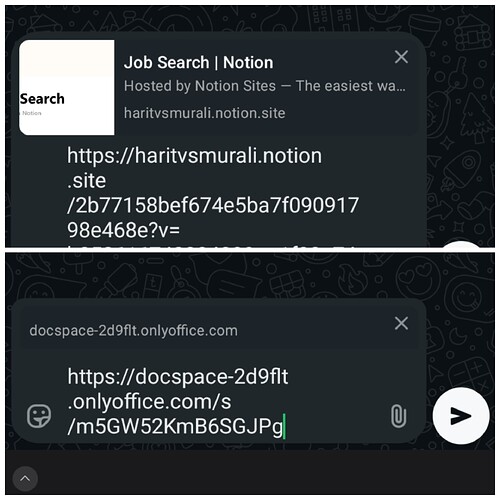
Task: Open the sticker emoji picker
Action: pyautogui.click(x=39, y=416)
